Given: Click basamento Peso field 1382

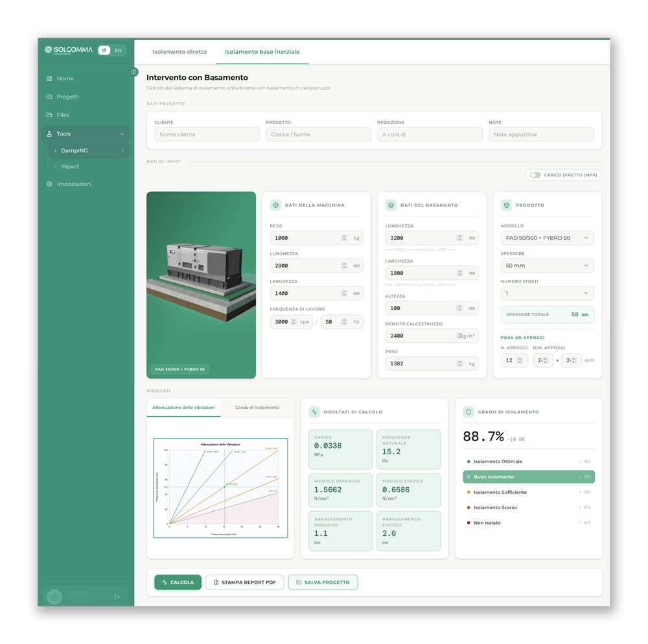Looking at the screenshot, I should [x=432, y=363].
